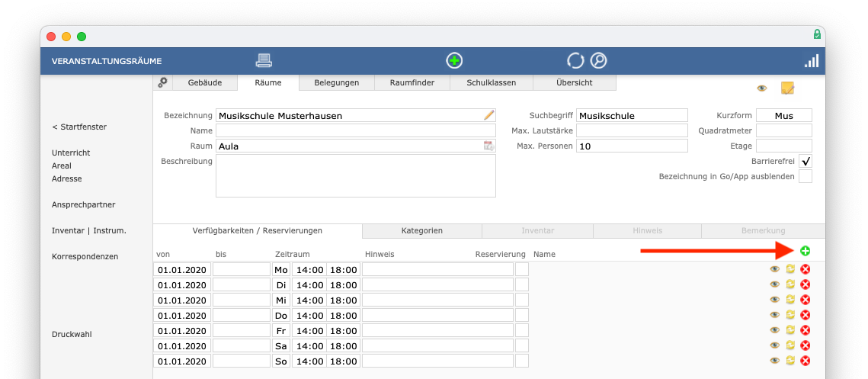Viewport: 868px width, 379px height.
Task: Click into the Bezeichnung field
Action: point(355,115)
